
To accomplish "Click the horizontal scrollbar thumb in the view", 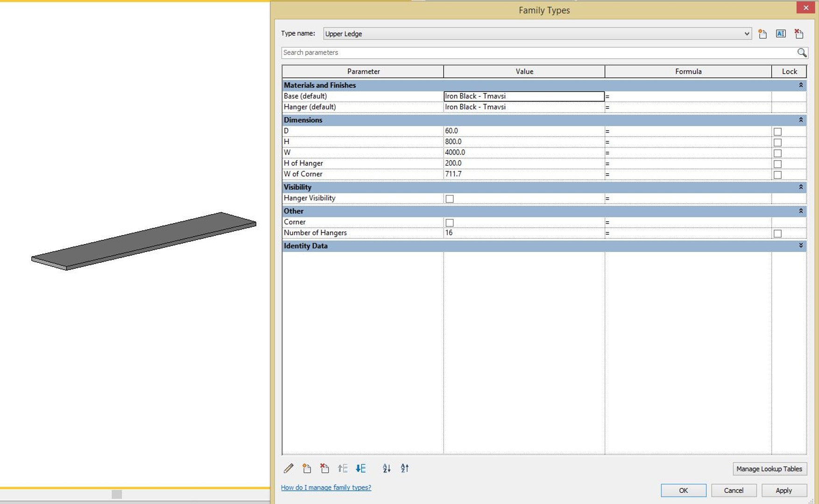I will click(x=117, y=494).
